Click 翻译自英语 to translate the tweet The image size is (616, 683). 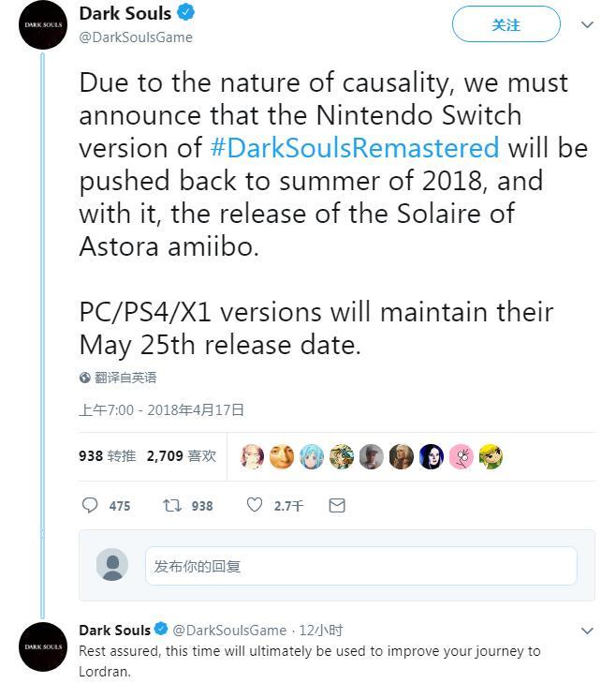[125, 378]
